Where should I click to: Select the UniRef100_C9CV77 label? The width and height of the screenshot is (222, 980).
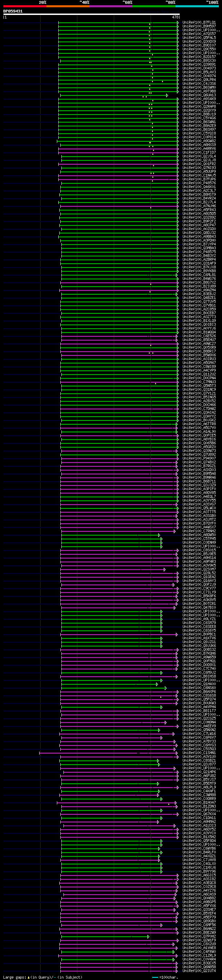(x=199, y=589)
